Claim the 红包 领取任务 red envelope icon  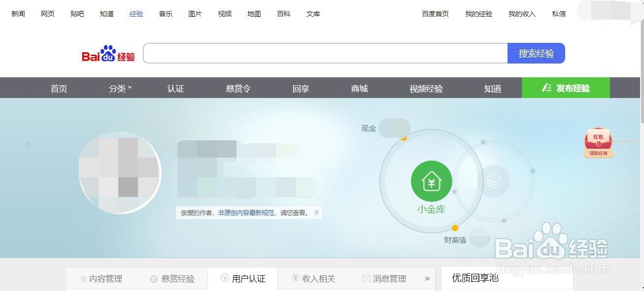[x=598, y=143]
